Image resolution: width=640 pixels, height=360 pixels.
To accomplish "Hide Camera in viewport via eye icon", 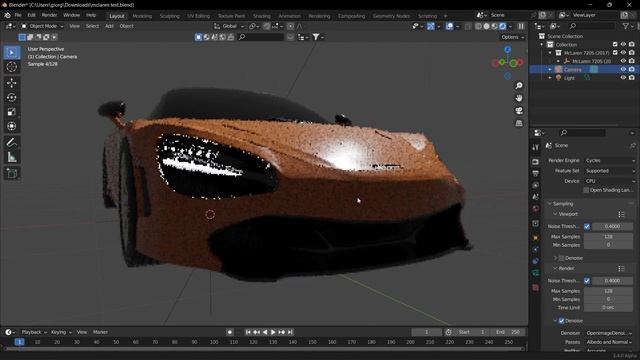I will (623, 69).
